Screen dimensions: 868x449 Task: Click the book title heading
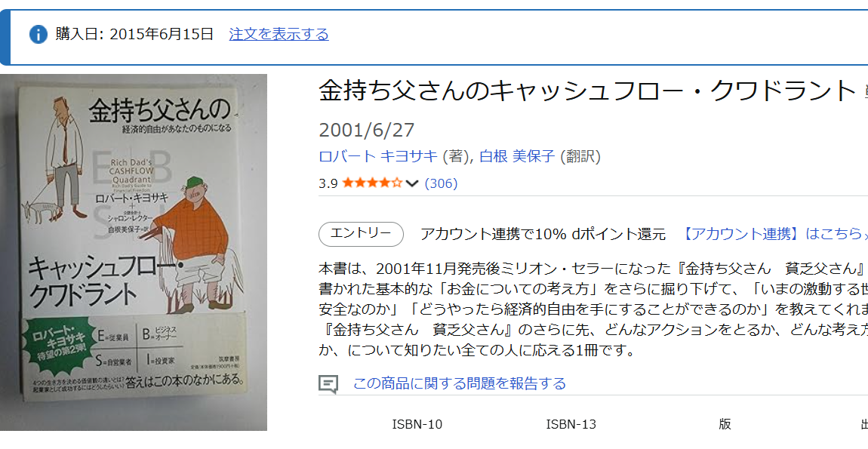[586, 91]
